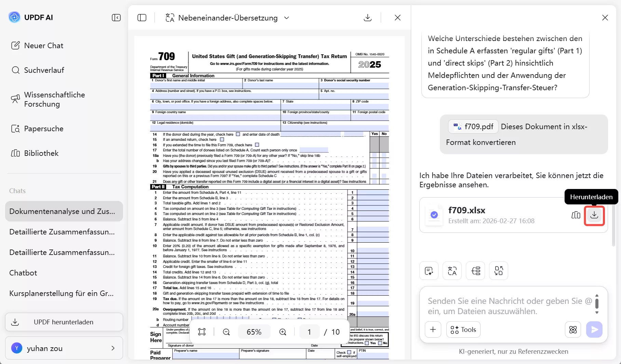Viewport: 621px width, 364px height.
Task: Open the Tools dropdown in the chat bar
Action: 463,329
